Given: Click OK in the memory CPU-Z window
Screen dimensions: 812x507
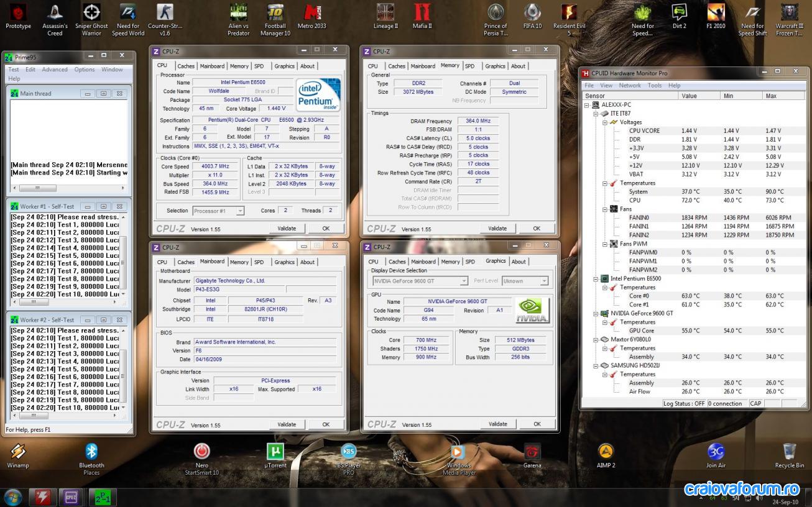Looking at the screenshot, I should pos(537,229).
